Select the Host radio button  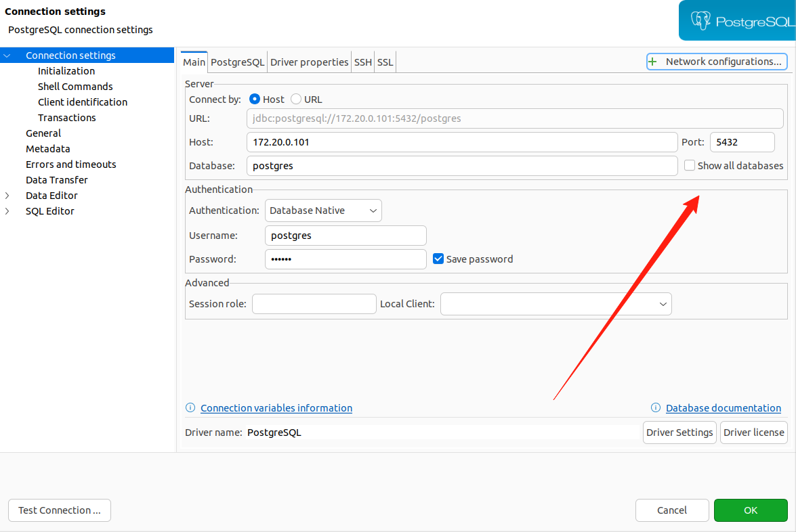click(255, 99)
